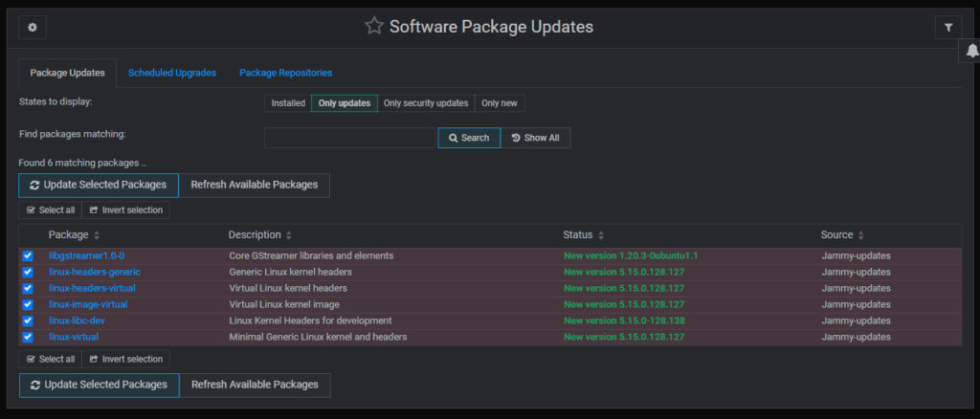Open the module configuration gear icon
The height and width of the screenshot is (419, 980).
[x=32, y=28]
